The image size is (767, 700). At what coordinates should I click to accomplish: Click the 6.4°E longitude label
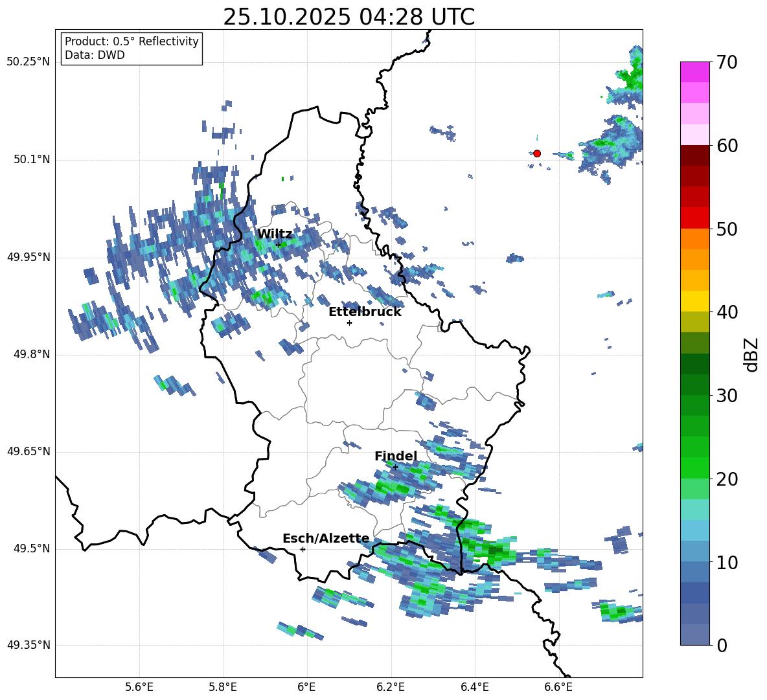click(474, 688)
